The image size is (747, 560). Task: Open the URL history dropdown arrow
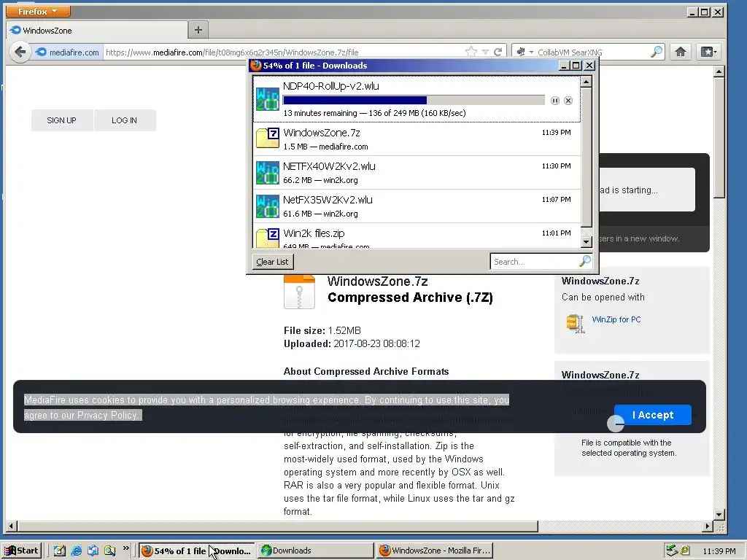coord(485,52)
